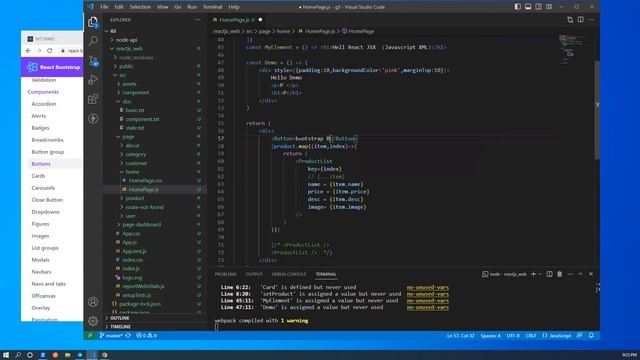Switch to the DEBUG CONSOLE tab

point(289,274)
